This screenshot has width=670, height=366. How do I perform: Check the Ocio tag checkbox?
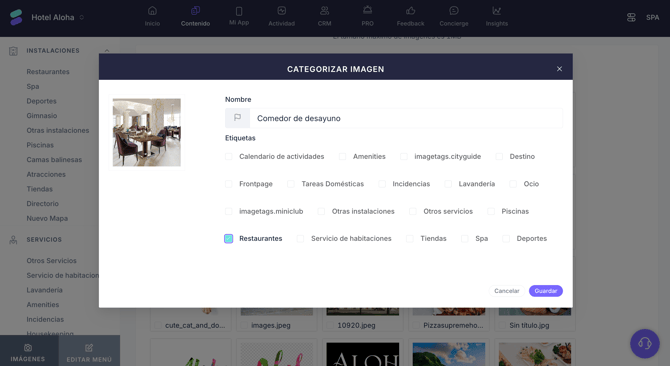(x=513, y=184)
